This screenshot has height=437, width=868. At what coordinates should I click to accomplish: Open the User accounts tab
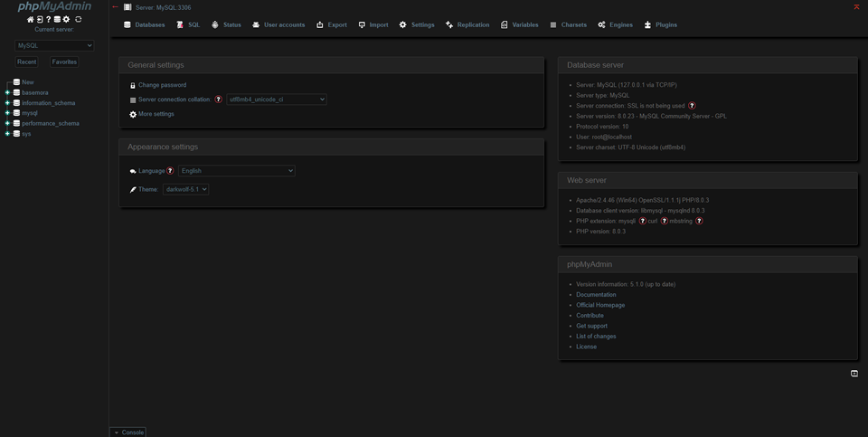[278, 25]
